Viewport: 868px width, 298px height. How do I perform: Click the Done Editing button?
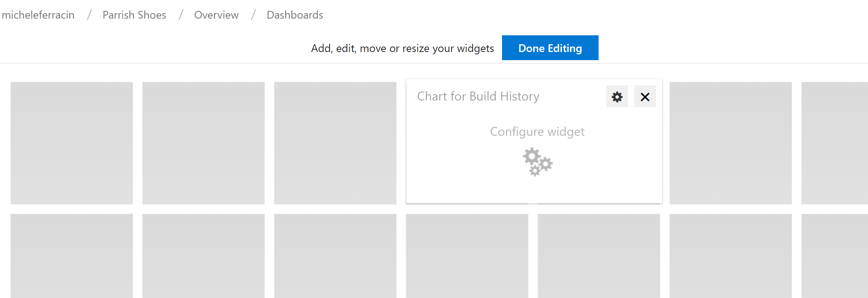(550, 48)
